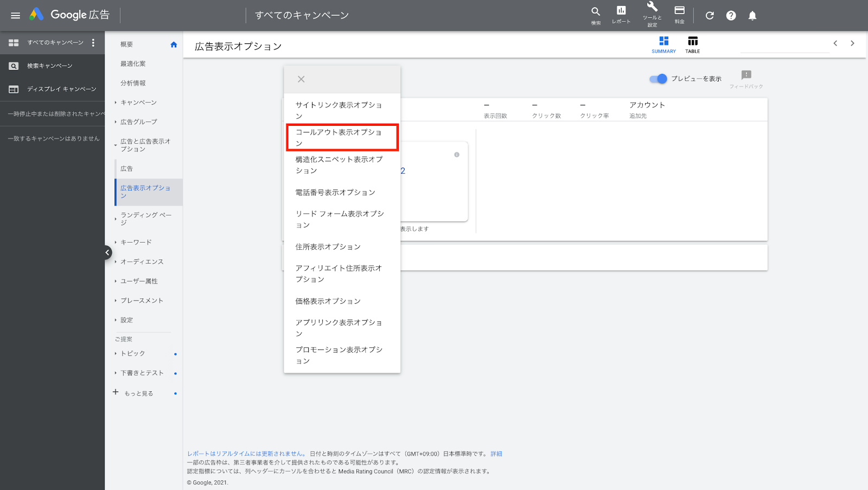Choose プロモーション表示オプション in the menu
The height and width of the screenshot is (490, 868).
click(342, 355)
